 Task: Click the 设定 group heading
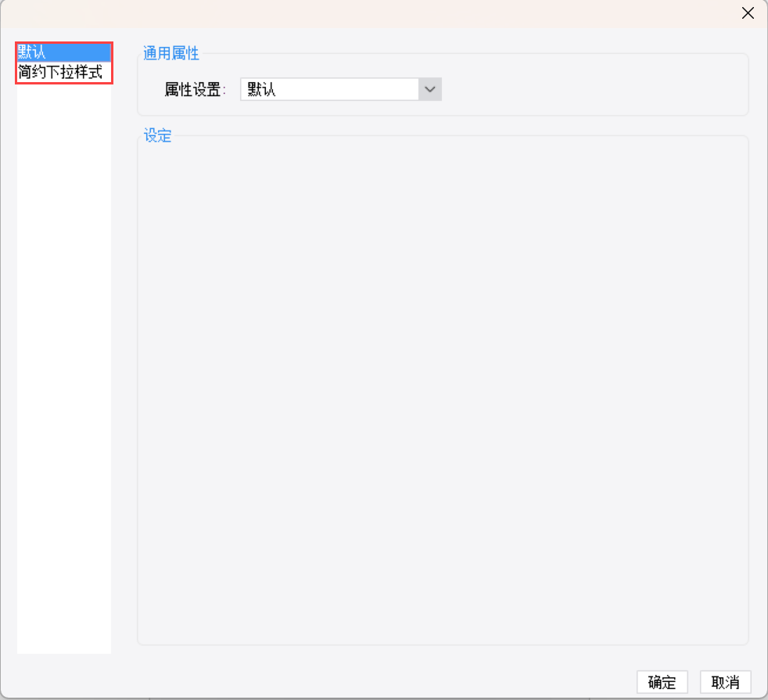pyautogui.click(x=157, y=135)
